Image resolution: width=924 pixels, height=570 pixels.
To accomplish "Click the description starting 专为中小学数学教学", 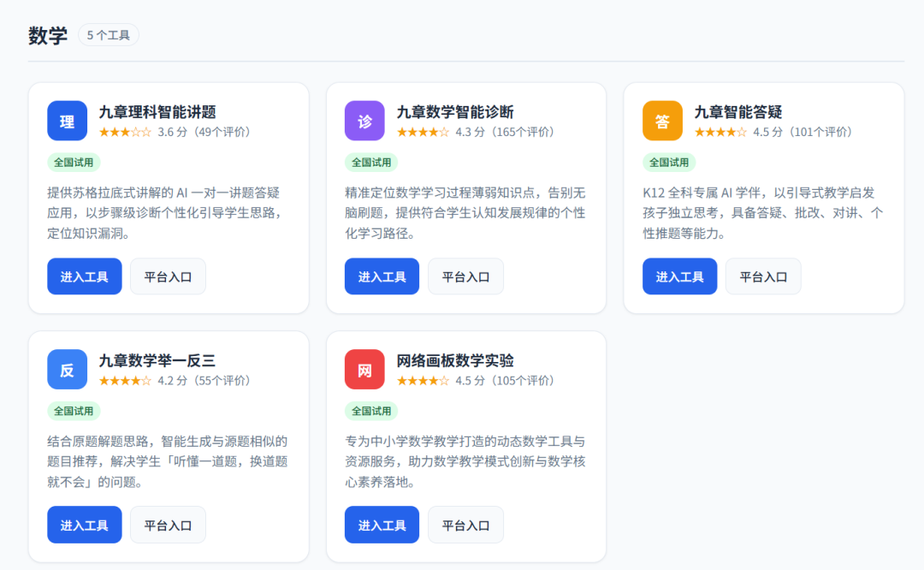I will pyautogui.click(x=465, y=461).
